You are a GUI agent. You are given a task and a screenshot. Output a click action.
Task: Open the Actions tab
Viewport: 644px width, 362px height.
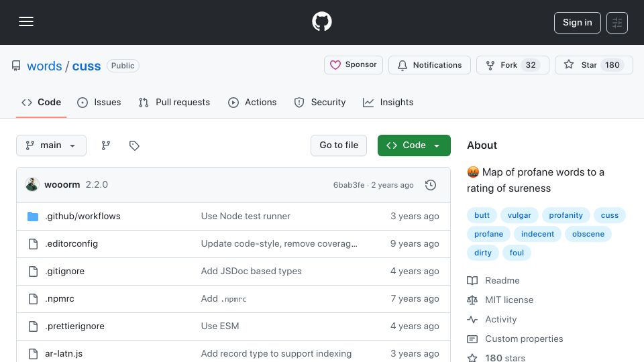coord(253,102)
